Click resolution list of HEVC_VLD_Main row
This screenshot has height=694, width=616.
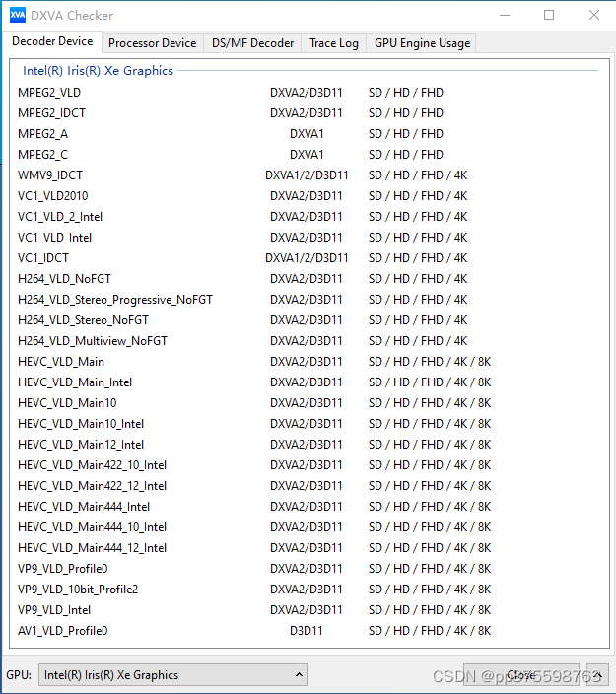[430, 362]
